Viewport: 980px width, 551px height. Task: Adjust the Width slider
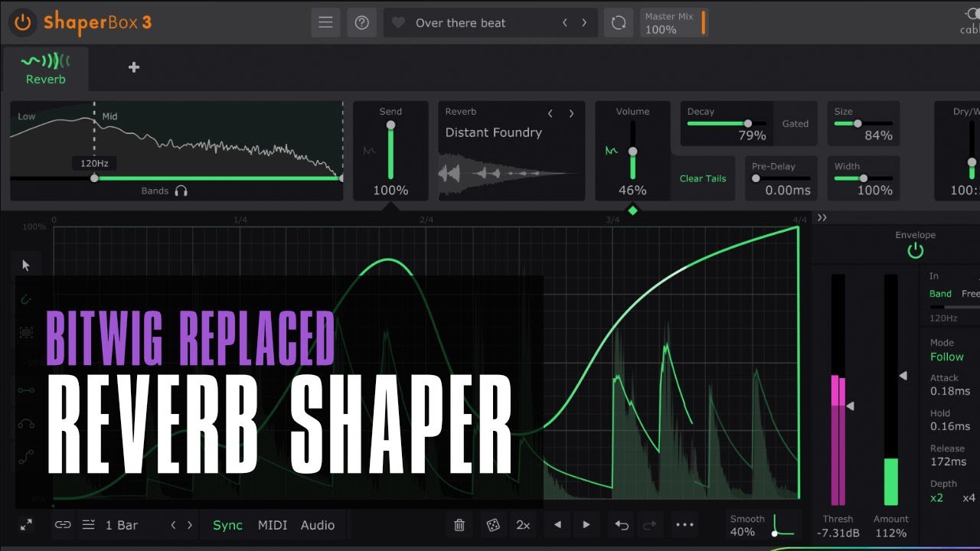(x=863, y=178)
